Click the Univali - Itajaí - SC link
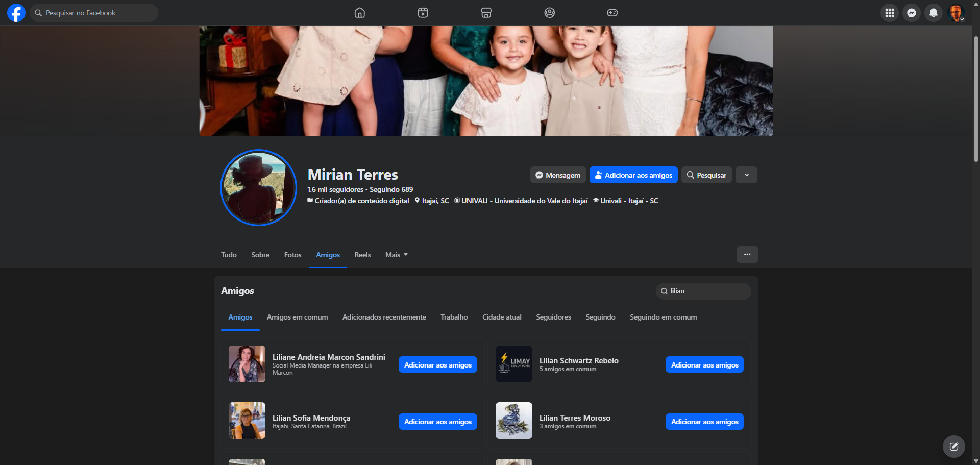 click(x=629, y=201)
